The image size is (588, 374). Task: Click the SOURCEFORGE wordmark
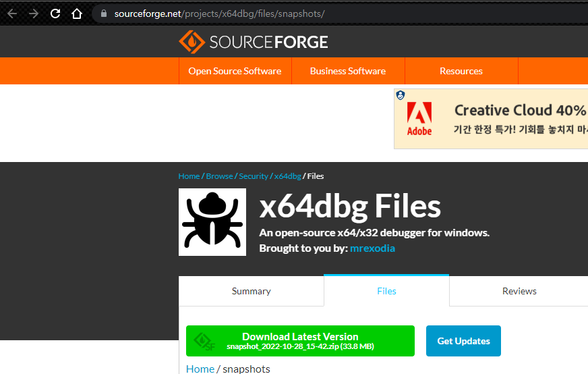click(x=268, y=42)
